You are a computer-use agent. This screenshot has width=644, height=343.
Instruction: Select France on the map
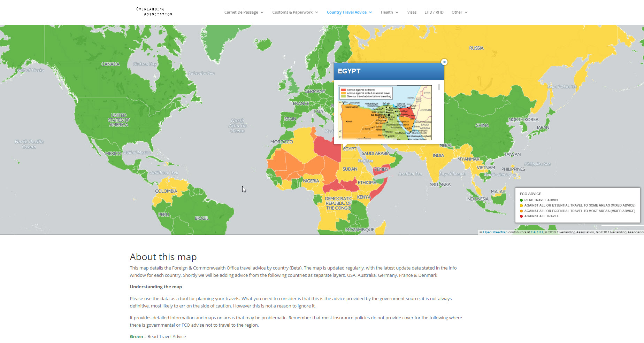(x=301, y=103)
